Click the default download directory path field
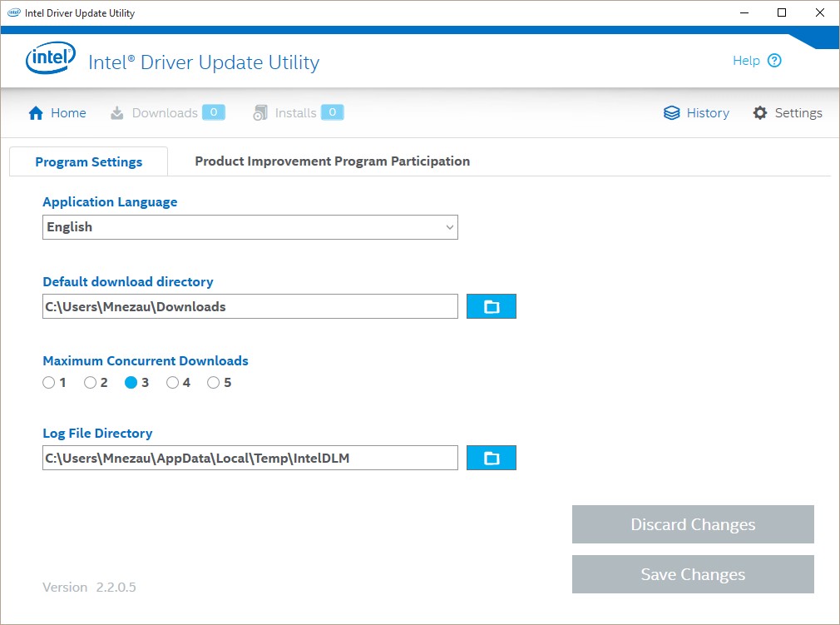 (250, 306)
